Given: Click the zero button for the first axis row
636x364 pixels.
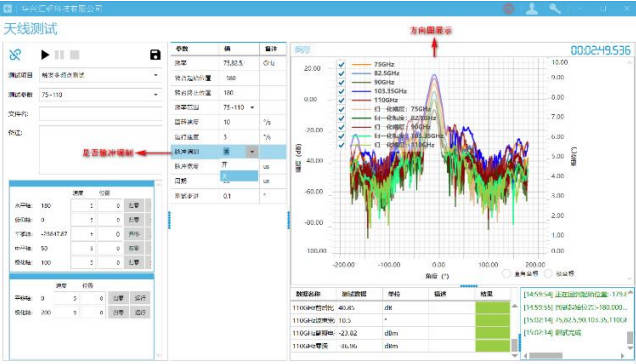Looking at the screenshot, I should pyautogui.click(x=134, y=205).
